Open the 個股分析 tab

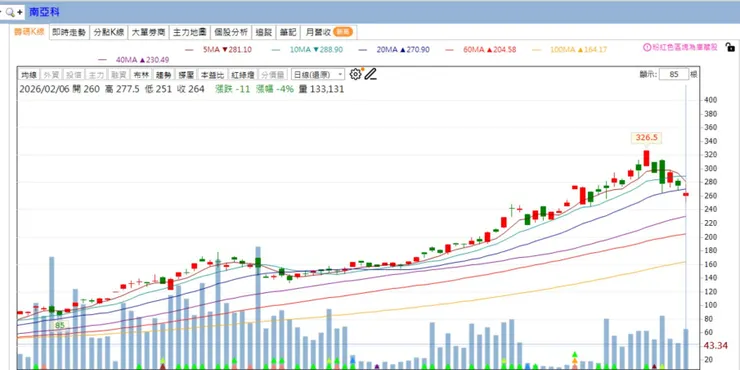click(x=231, y=33)
